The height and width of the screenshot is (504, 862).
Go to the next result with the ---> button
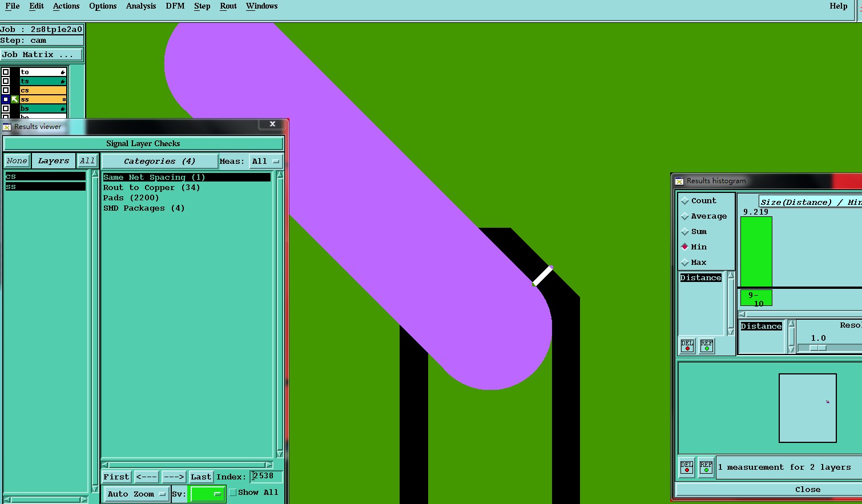click(174, 477)
